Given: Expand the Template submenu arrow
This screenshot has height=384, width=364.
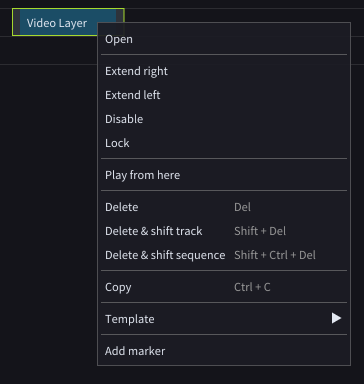Looking at the screenshot, I should pos(336,318).
